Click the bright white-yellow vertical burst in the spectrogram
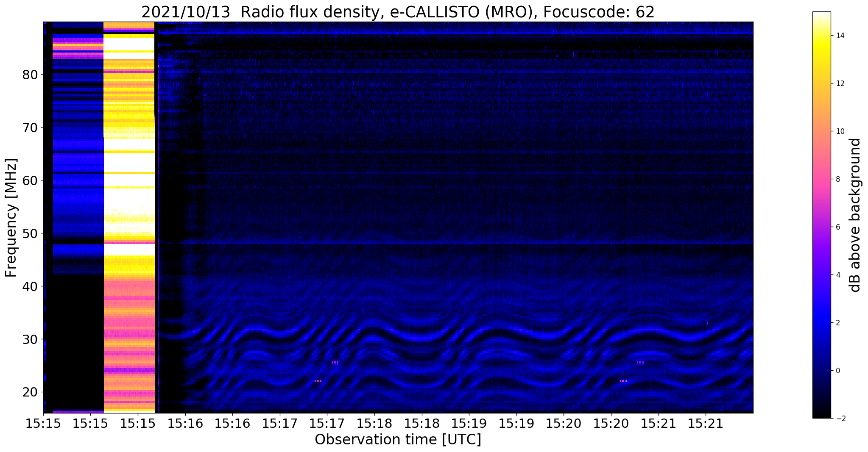Image resolution: width=868 pixels, height=452 pixels. (129, 217)
